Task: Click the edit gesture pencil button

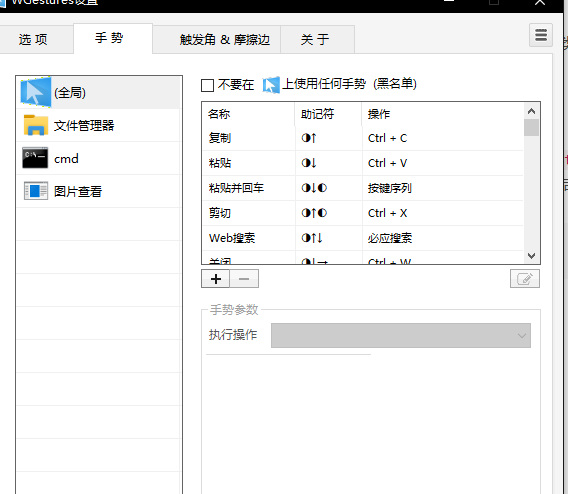Action: tap(525, 279)
